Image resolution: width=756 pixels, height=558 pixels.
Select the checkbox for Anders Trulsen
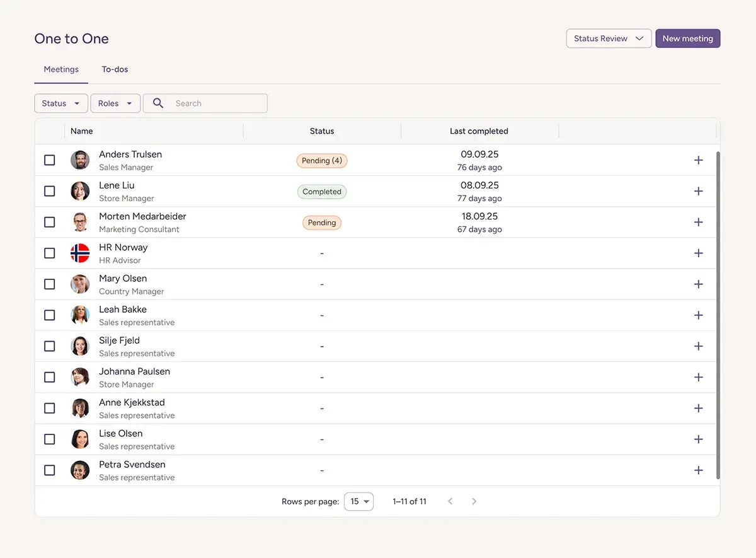tap(50, 160)
